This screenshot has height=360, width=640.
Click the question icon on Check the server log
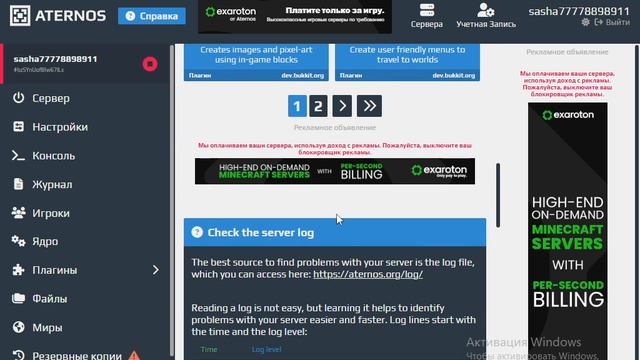pyautogui.click(x=197, y=232)
